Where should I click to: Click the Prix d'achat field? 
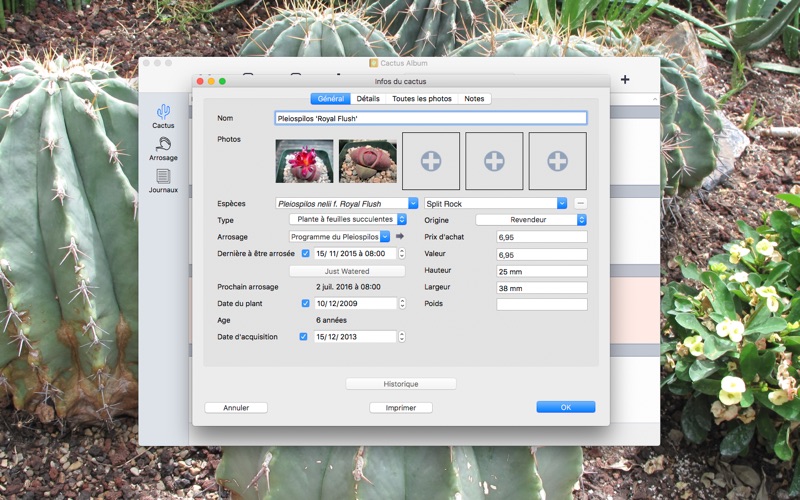(x=542, y=237)
